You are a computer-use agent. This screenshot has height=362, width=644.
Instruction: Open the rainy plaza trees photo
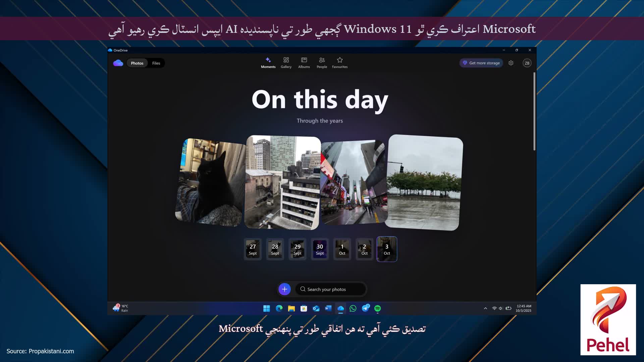tap(424, 182)
